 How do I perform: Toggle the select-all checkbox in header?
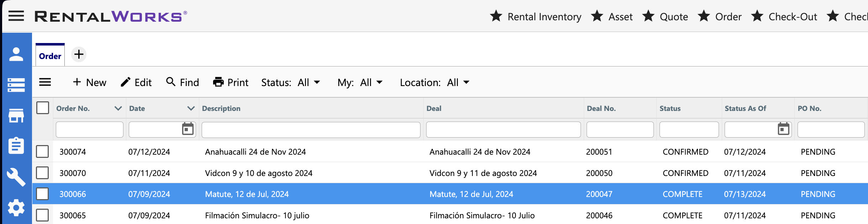pyautogui.click(x=43, y=108)
